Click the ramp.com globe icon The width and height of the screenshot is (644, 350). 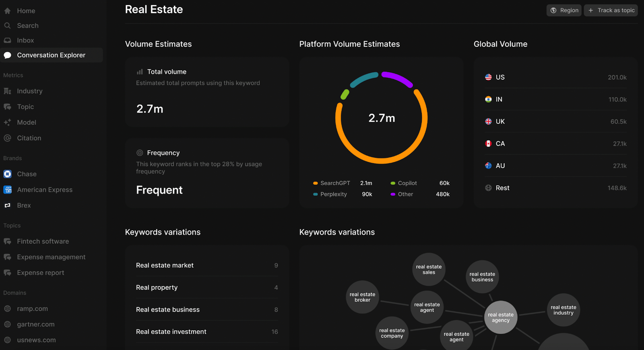pyautogui.click(x=7, y=309)
